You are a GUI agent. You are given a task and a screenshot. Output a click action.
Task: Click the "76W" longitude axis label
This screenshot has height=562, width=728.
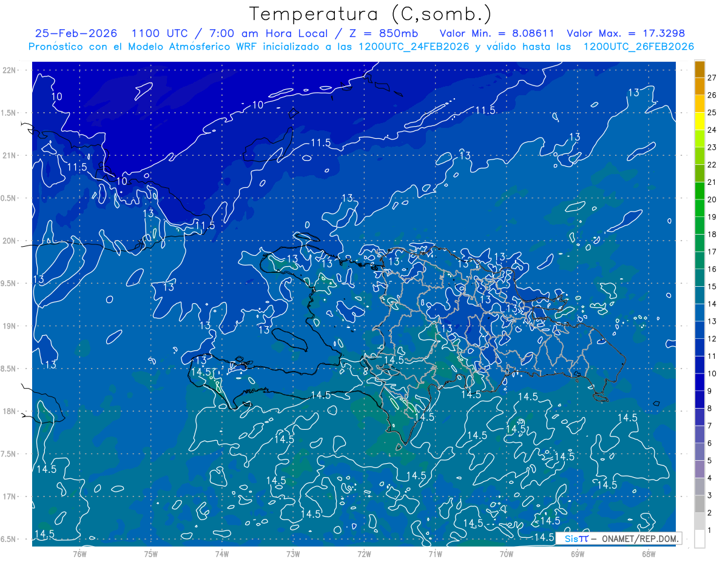click(80, 554)
